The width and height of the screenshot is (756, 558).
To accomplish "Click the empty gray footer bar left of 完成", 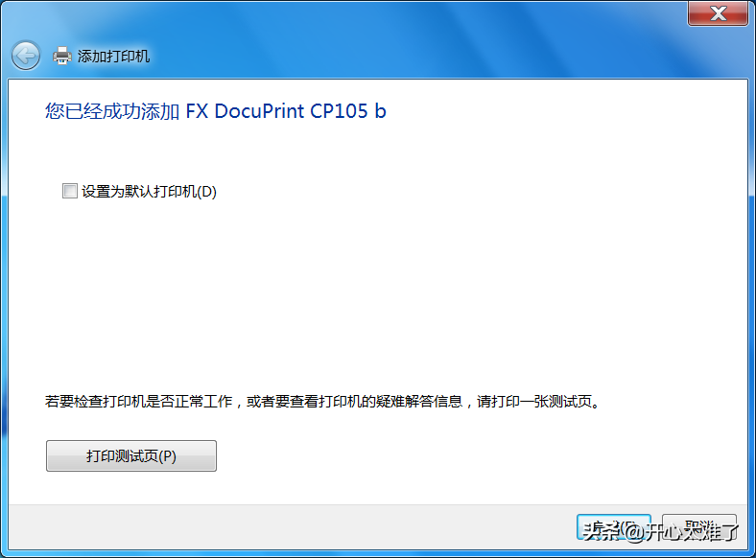I will point(288,528).
